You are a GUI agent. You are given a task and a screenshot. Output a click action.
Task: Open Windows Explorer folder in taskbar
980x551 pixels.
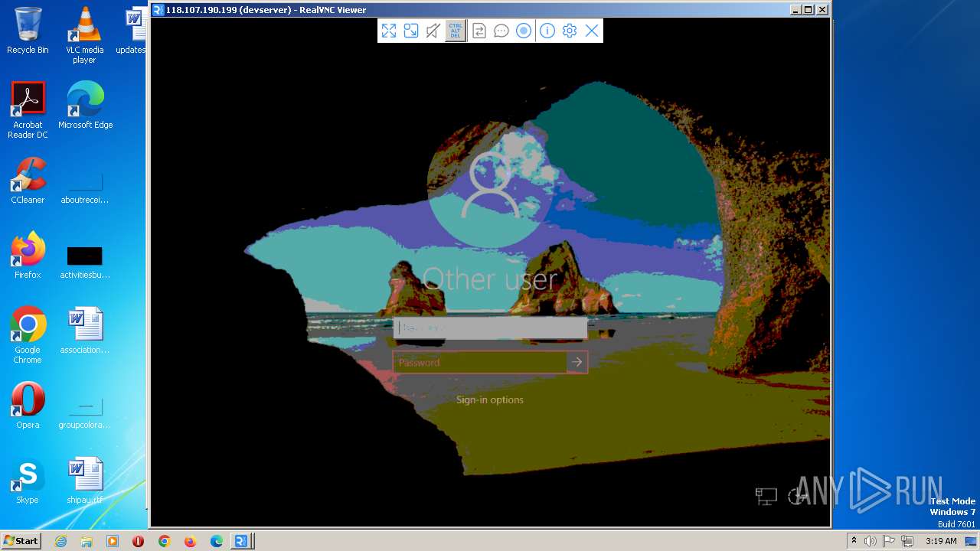click(x=87, y=541)
